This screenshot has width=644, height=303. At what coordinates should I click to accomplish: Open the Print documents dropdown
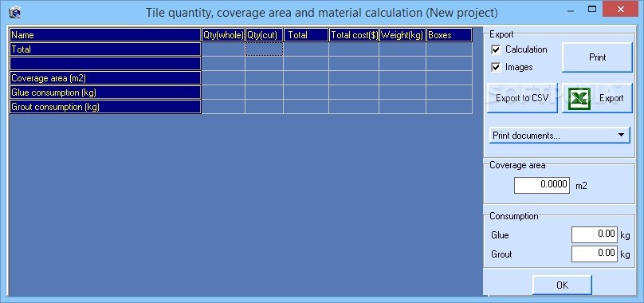[560, 136]
